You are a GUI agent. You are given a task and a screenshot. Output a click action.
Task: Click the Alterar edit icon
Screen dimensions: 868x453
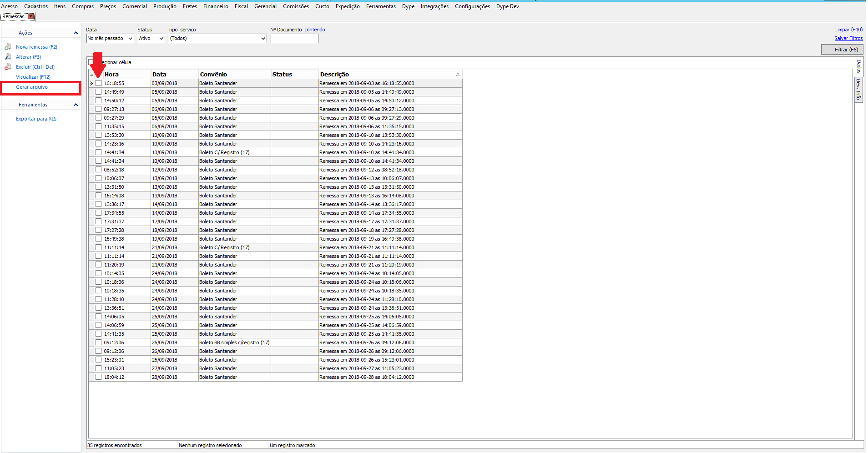coord(8,57)
